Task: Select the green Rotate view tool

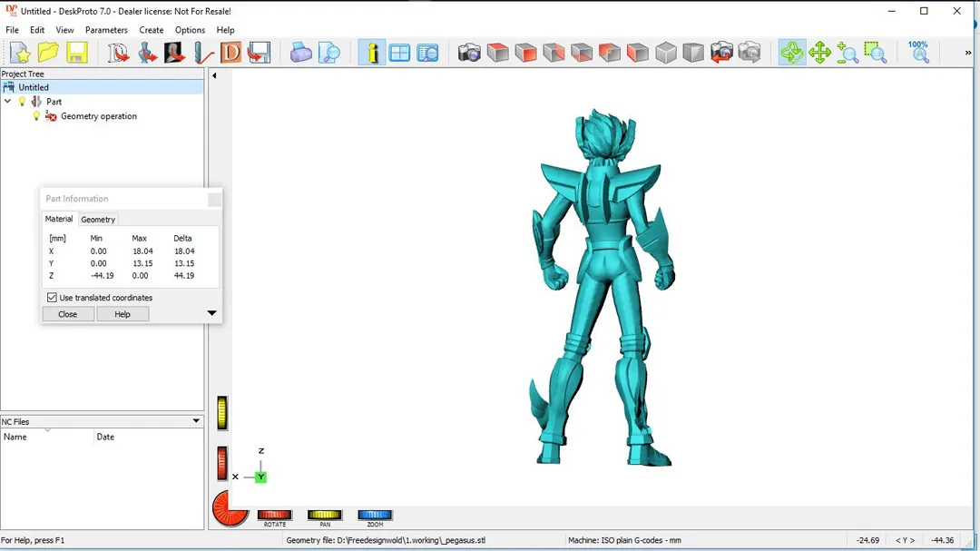Action: point(791,53)
